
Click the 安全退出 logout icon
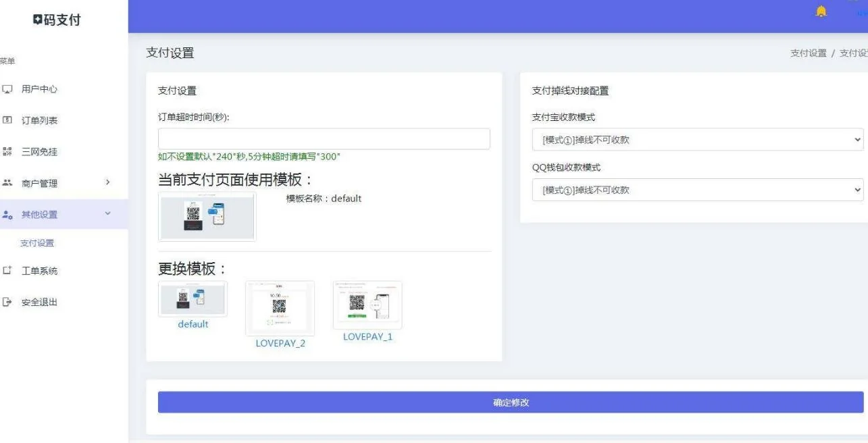pyautogui.click(x=7, y=302)
